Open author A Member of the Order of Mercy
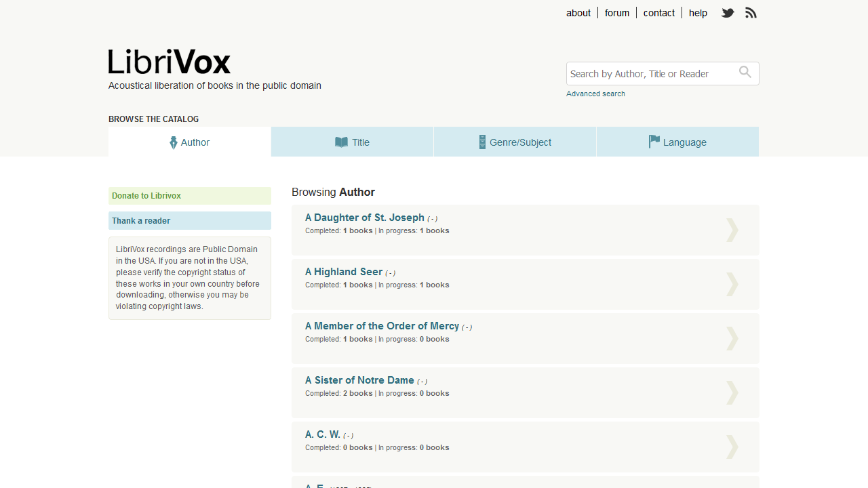 382,326
